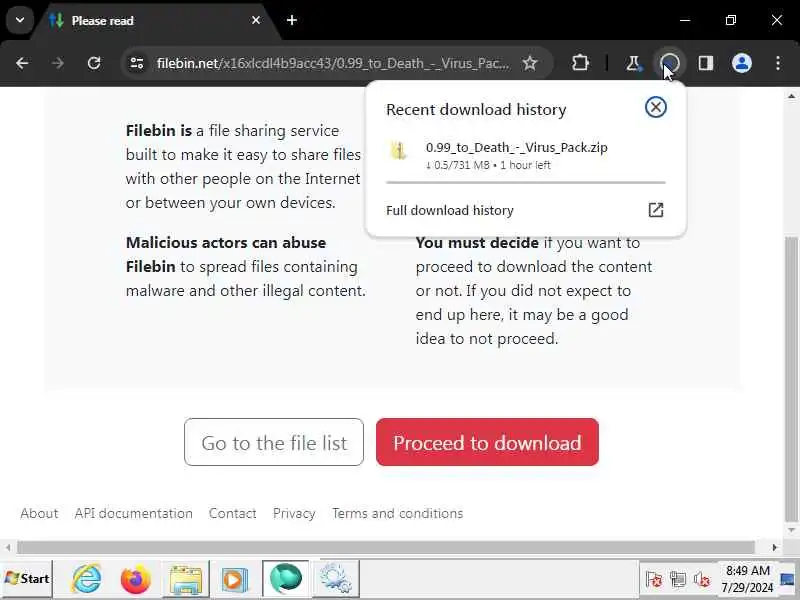Open the tab search dropdown arrow

(20, 20)
